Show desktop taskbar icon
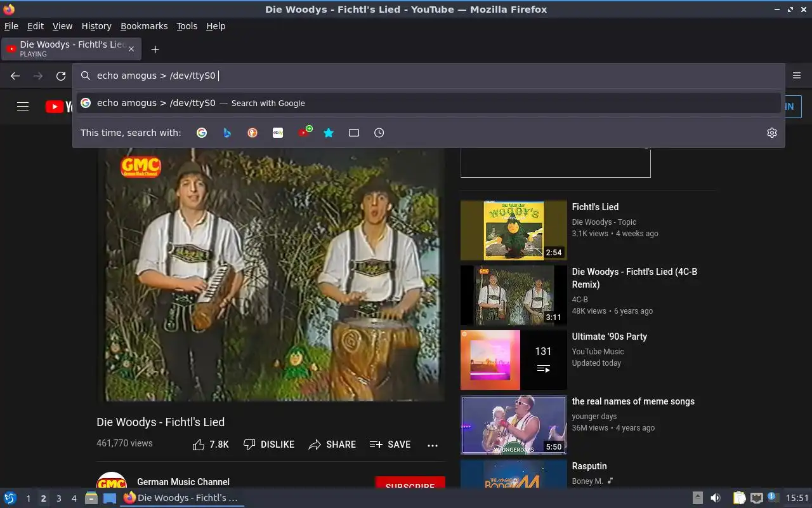Viewport: 812px width, 508px height. coord(110,498)
